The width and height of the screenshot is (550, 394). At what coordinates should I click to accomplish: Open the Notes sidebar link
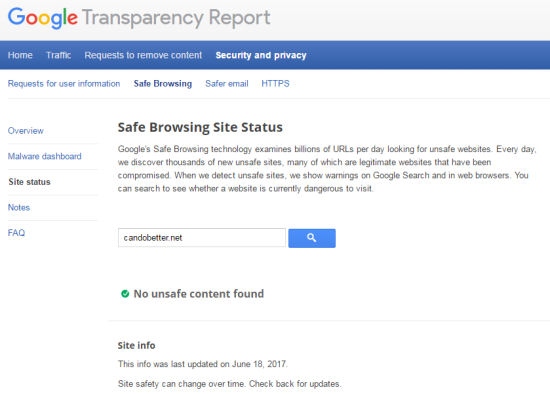[19, 207]
